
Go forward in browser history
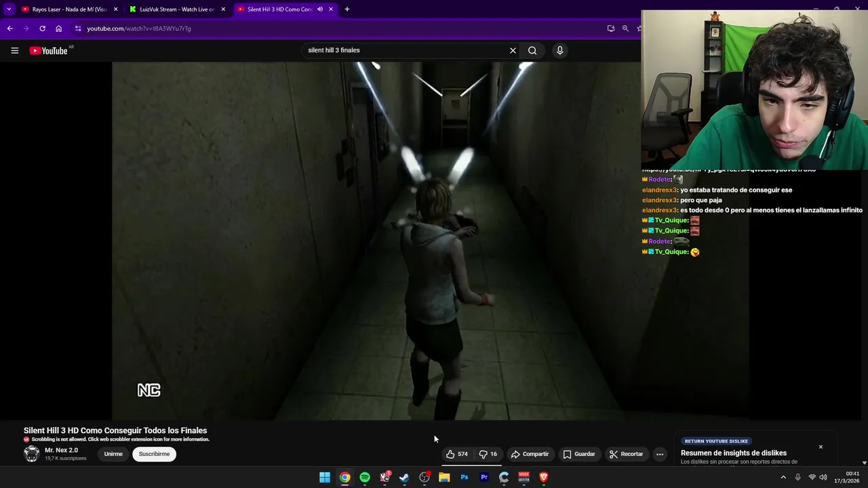pyautogui.click(x=26, y=28)
